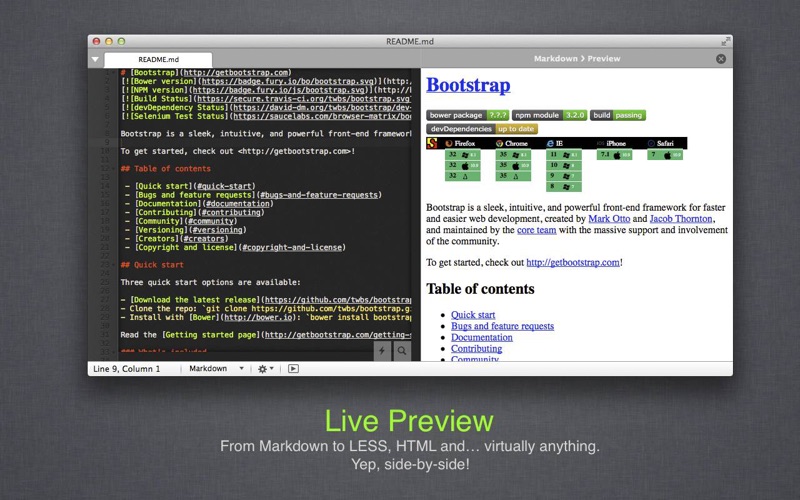Image resolution: width=800 pixels, height=500 pixels.
Task: Click the IE icon in browser matrix
Action: [x=550, y=144]
